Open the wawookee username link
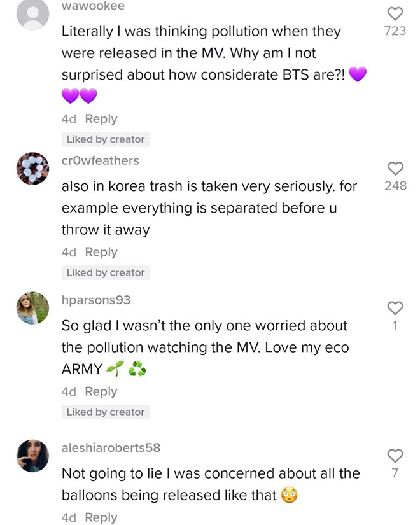The image size is (420, 525). pos(93,6)
